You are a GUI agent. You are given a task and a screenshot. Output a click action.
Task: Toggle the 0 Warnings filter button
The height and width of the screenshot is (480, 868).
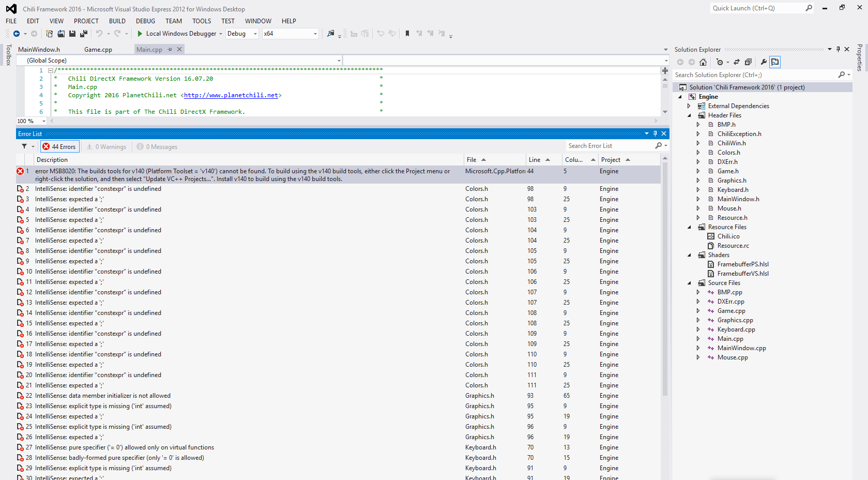(106, 147)
